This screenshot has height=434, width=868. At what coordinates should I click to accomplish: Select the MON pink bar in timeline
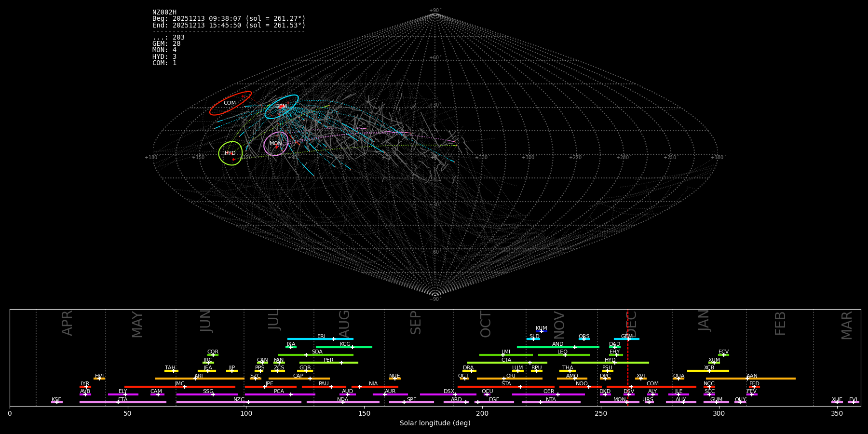tap(620, 402)
